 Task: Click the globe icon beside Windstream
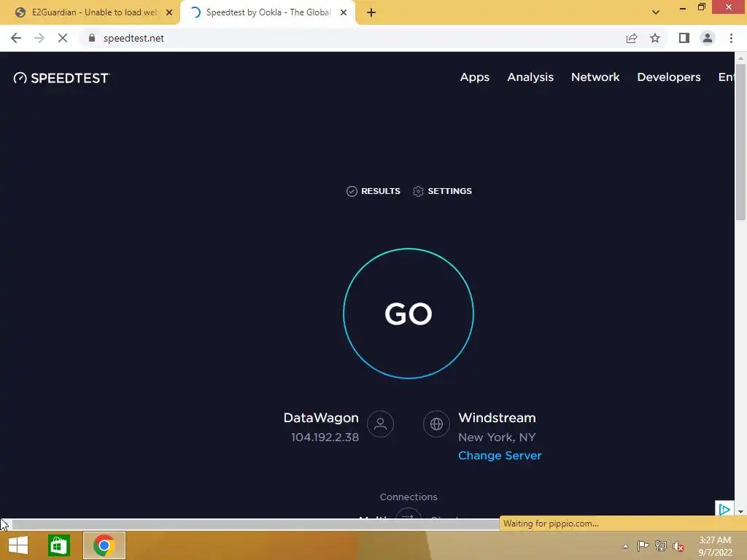(436, 424)
